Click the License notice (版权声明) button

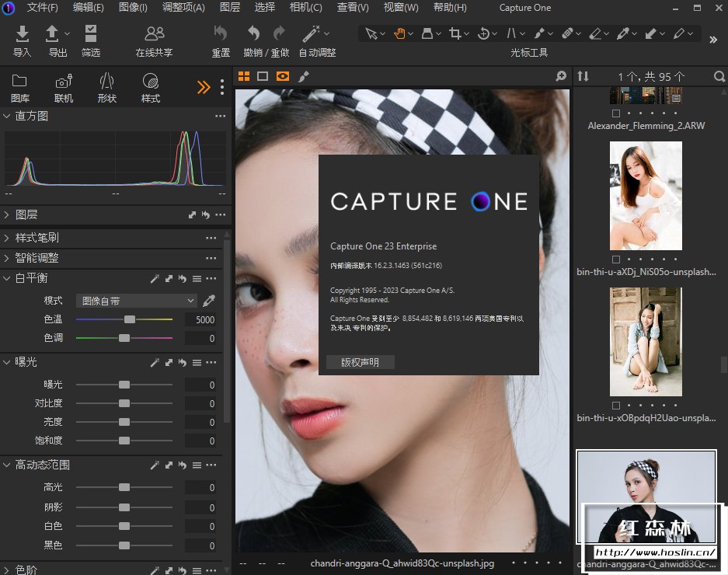(x=361, y=362)
